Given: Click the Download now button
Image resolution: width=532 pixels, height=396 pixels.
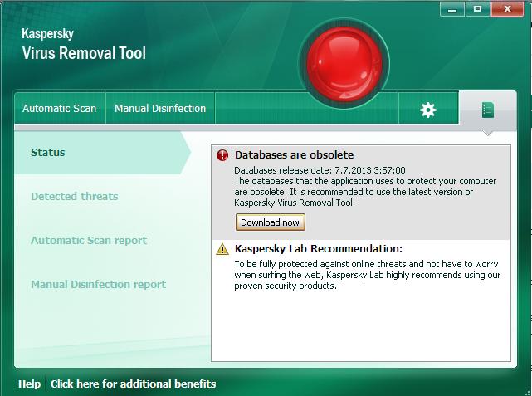Looking at the screenshot, I should [x=271, y=222].
